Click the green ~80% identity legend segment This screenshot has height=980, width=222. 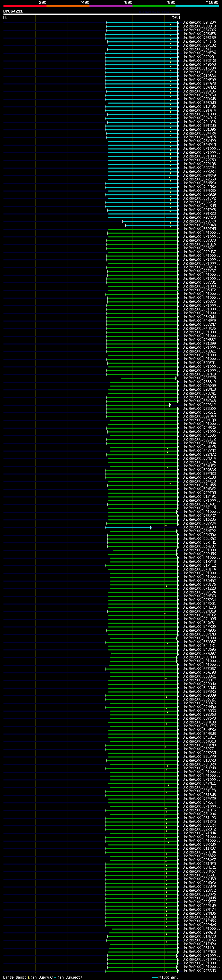tap(154, 6)
